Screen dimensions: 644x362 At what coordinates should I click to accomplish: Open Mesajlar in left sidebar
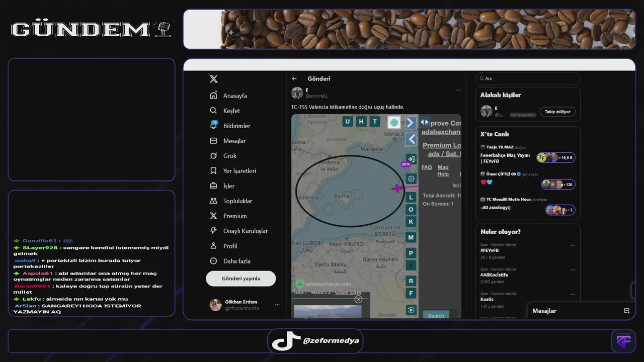point(228,141)
